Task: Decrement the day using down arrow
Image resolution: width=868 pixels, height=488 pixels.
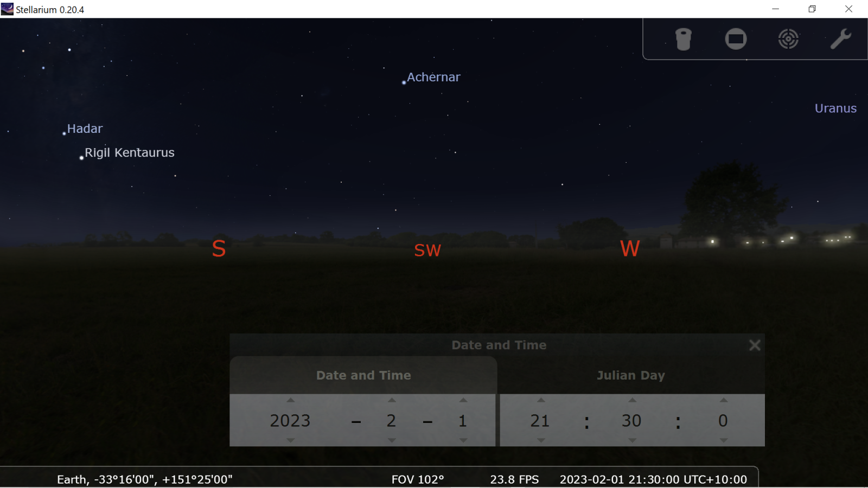Action: coord(463,440)
